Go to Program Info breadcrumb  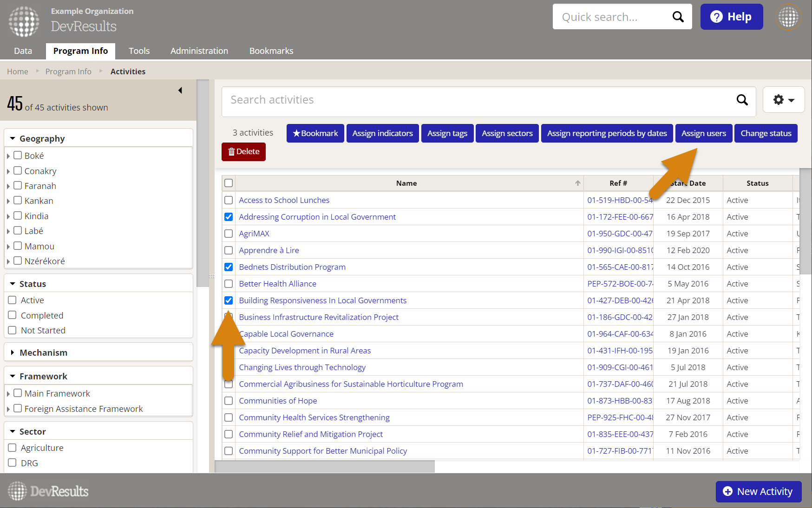68,72
